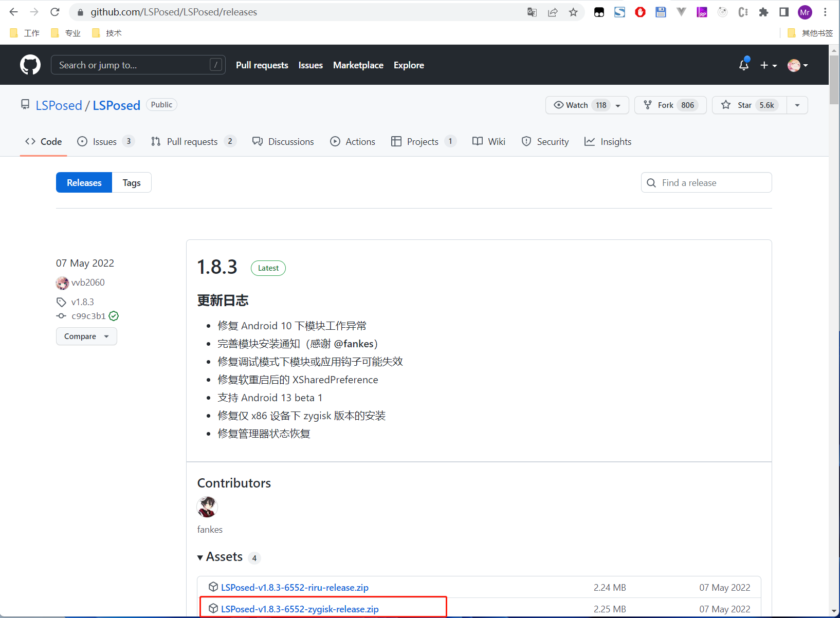Switch to the Tags view
Viewport: 840px width, 618px height.
point(132,182)
